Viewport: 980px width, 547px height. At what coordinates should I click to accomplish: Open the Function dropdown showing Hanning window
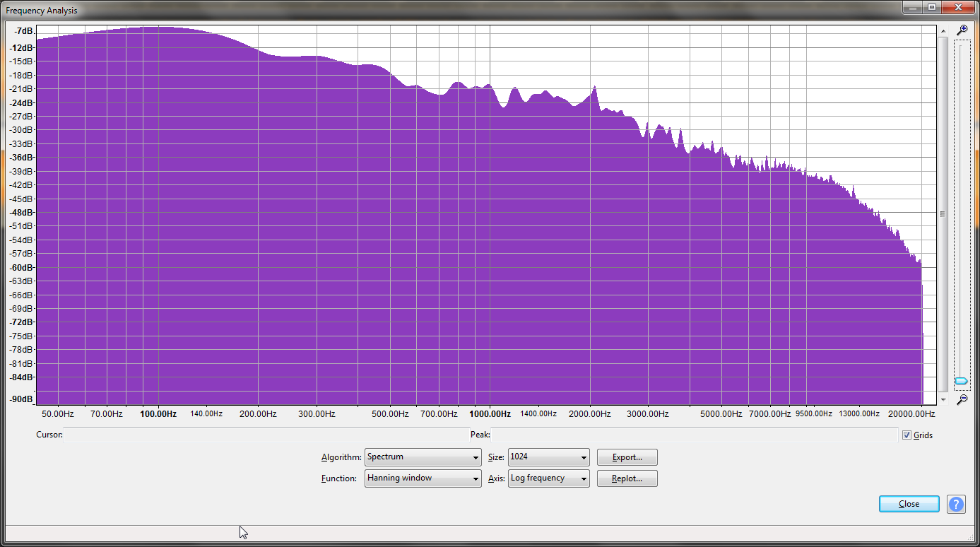[x=423, y=478]
